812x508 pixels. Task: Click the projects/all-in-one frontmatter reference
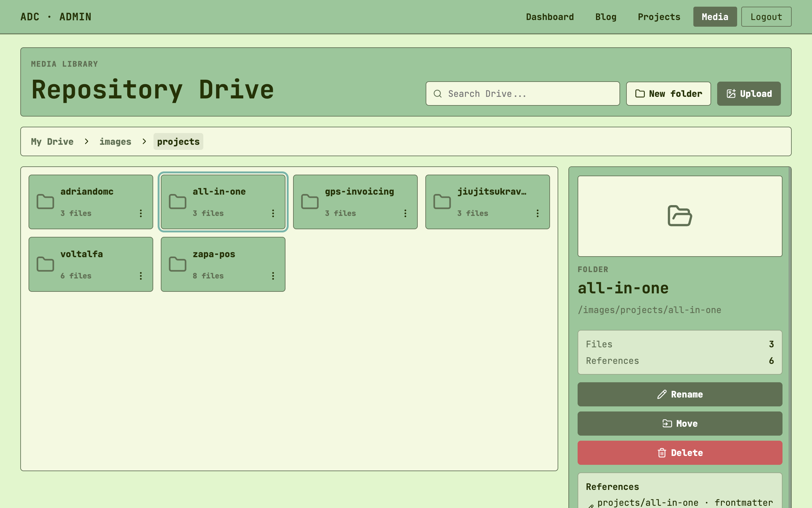coord(685,503)
